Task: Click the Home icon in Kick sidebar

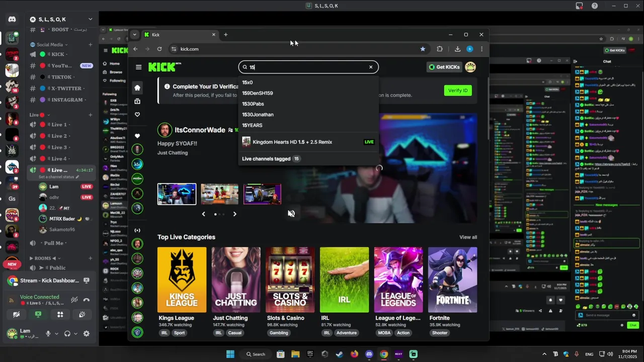Action: pyautogui.click(x=137, y=87)
